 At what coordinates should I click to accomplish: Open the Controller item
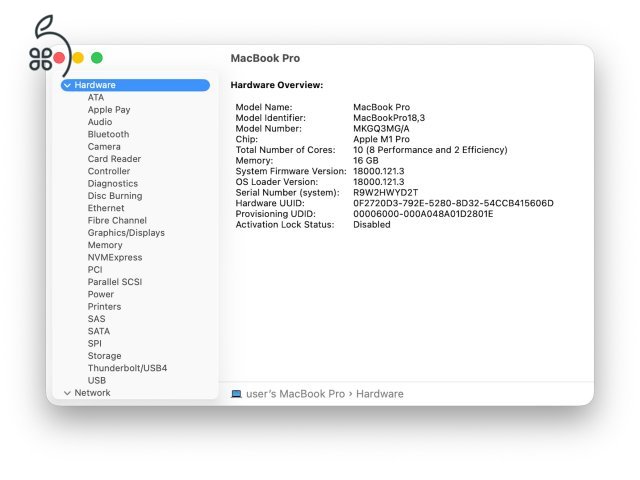pos(109,171)
